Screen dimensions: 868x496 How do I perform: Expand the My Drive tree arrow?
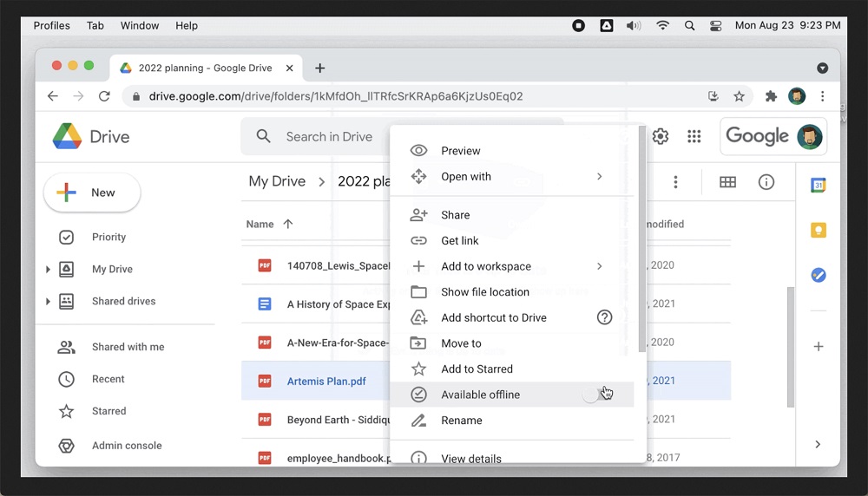(x=48, y=270)
